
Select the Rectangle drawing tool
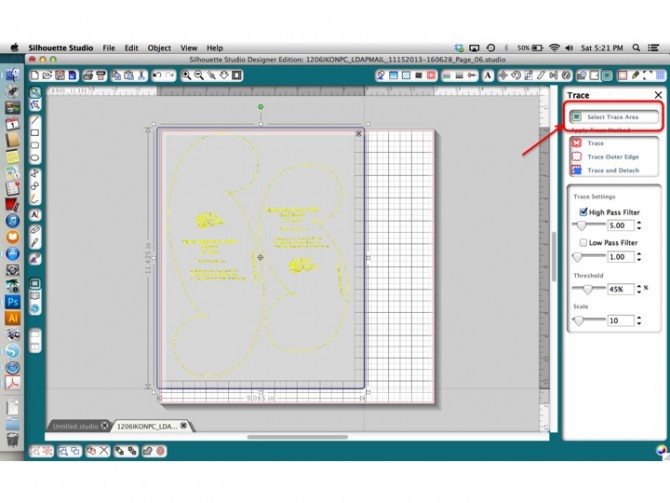(35, 133)
